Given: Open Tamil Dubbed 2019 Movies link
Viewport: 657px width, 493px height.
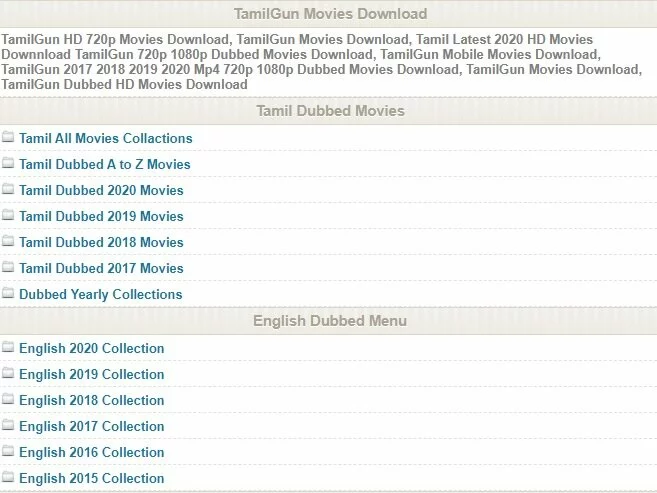Looking at the screenshot, I should (101, 216).
